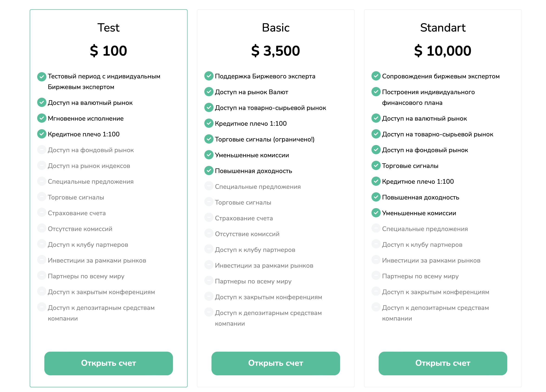The height and width of the screenshot is (392, 546).
Task: Click gray minus icon beside Test's Страхование счета
Action: click(42, 213)
